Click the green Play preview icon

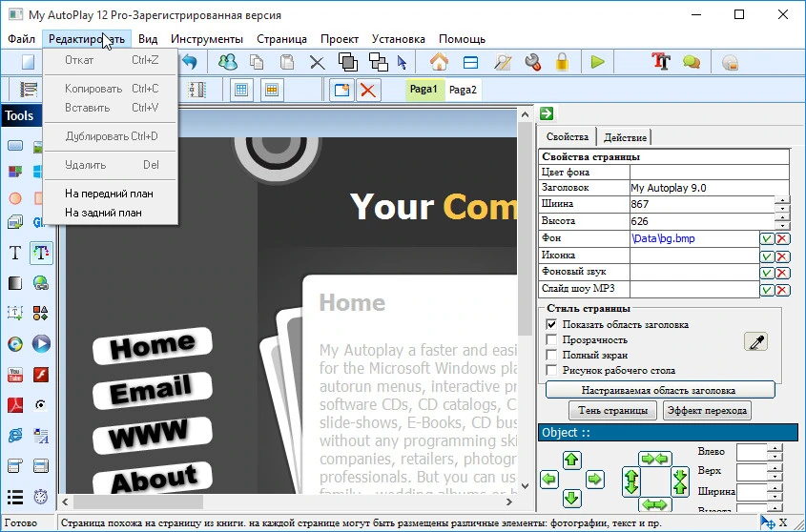pos(597,62)
